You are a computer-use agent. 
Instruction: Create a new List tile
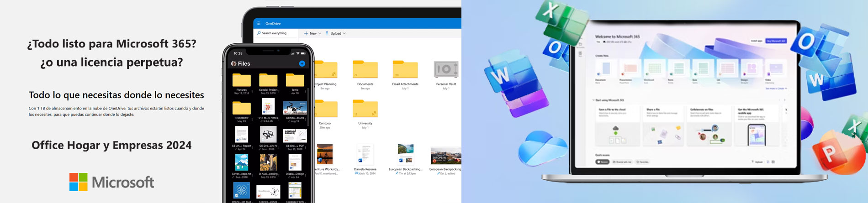(x=728, y=69)
